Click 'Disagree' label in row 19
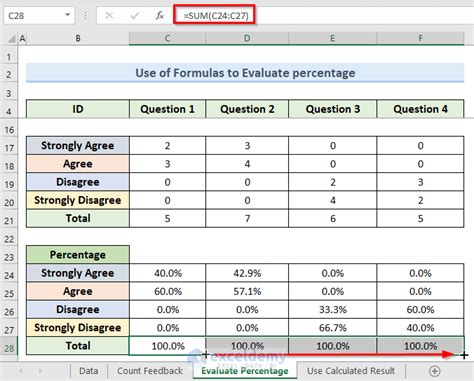This screenshot has height=381, width=474. [x=78, y=182]
